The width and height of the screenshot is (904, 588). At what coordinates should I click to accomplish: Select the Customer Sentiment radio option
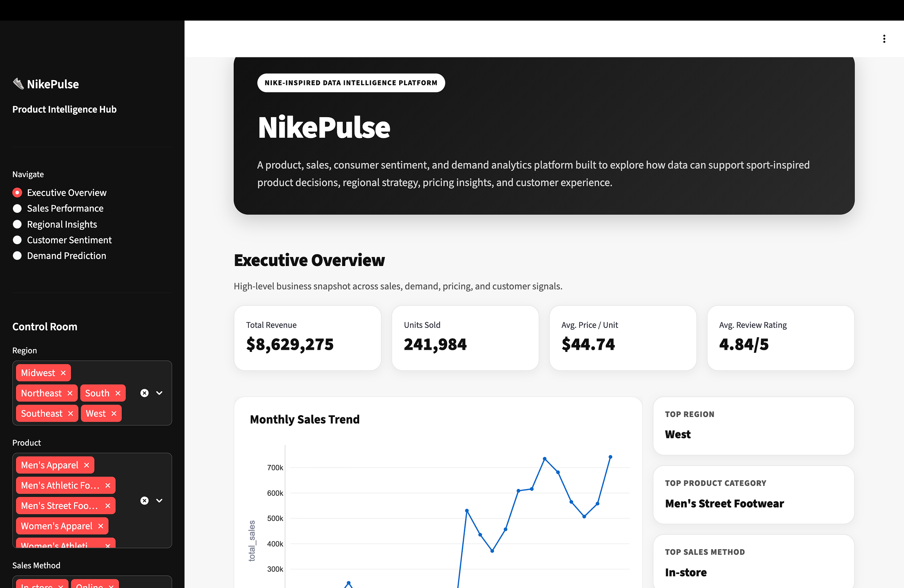point(17,240)
